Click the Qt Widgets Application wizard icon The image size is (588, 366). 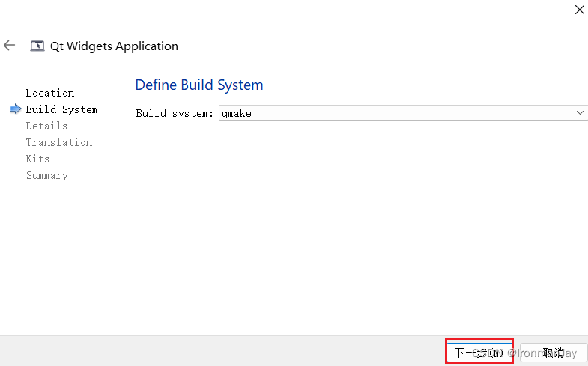(x=37, y=46)
